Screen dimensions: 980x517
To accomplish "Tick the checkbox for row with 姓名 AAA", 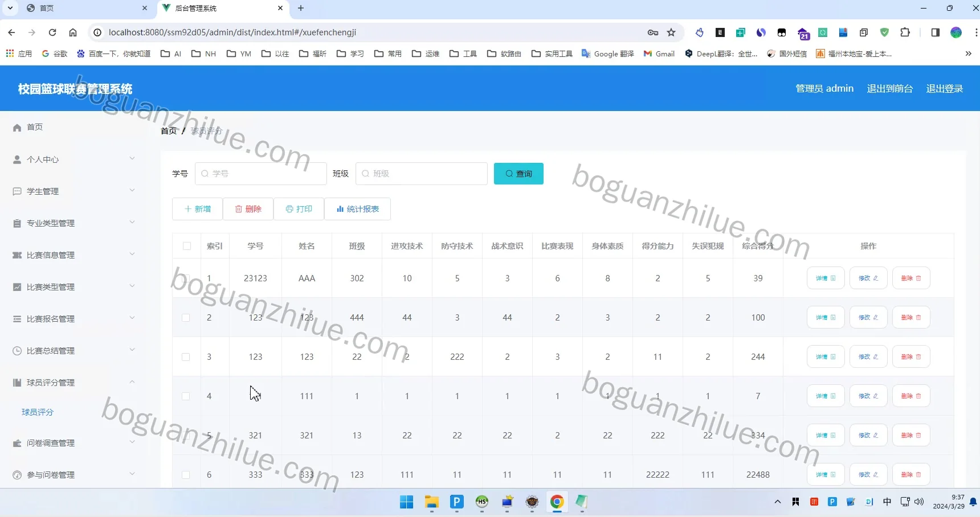I will coord(186,278).
